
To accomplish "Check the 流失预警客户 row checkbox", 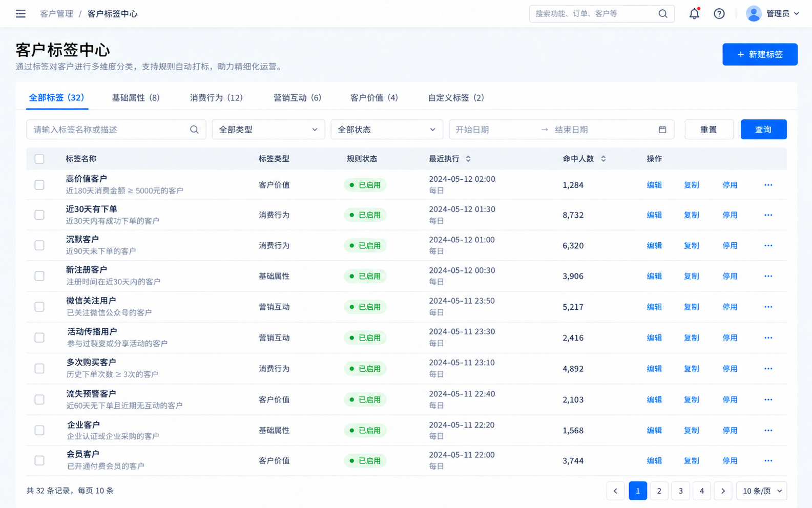I will point(39,399).
